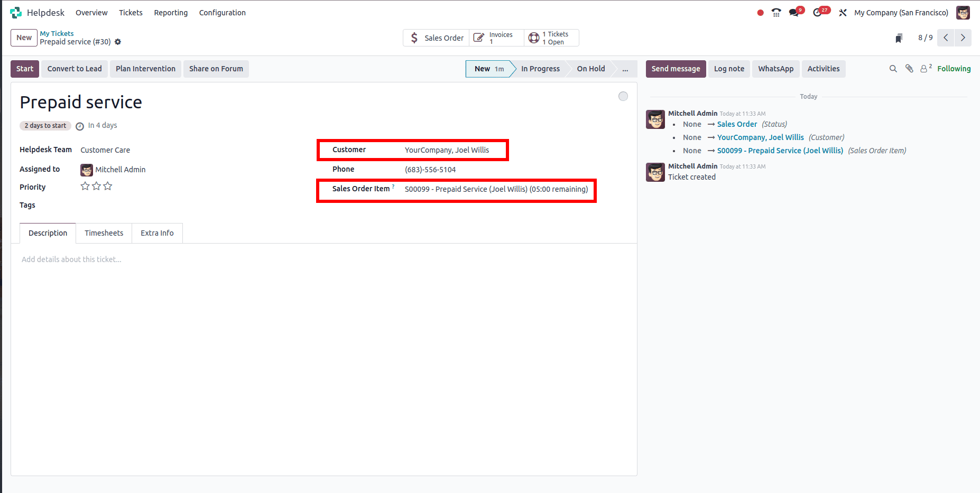Screen dimensions: 980x493
Task: Click Following to unfollow the ticket
Action: point(954,69)
